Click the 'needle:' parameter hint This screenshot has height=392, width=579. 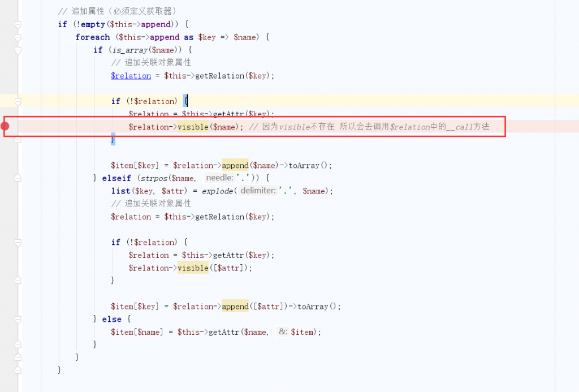220,178
